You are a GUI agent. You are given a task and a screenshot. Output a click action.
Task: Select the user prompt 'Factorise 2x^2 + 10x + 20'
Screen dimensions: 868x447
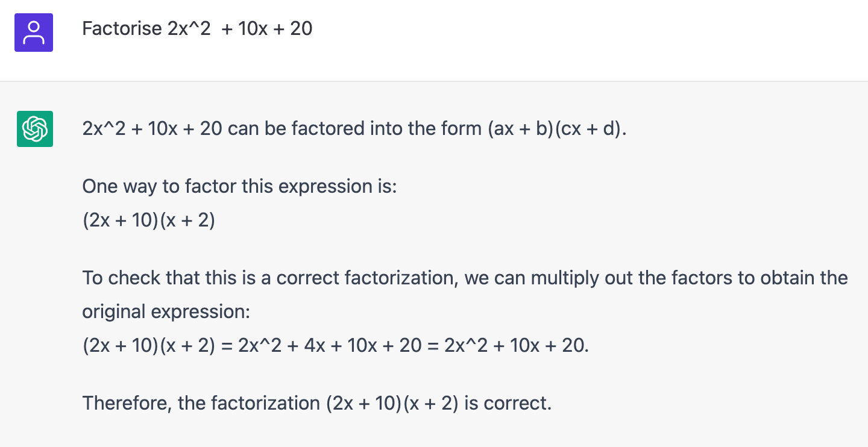click(197, 28)
